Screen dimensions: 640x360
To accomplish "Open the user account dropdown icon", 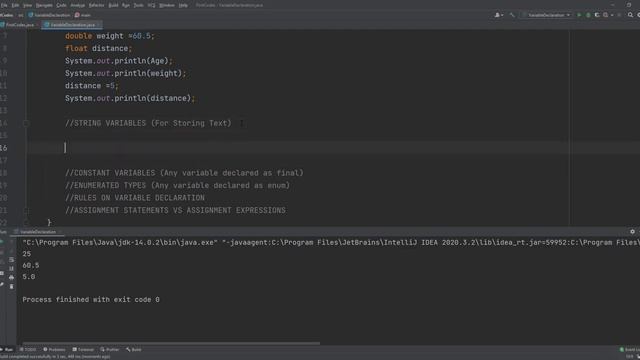I will point(499,15).
